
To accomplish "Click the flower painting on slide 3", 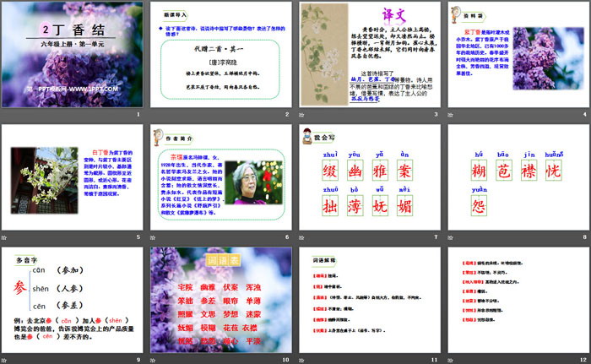I will tap(324, 55).
